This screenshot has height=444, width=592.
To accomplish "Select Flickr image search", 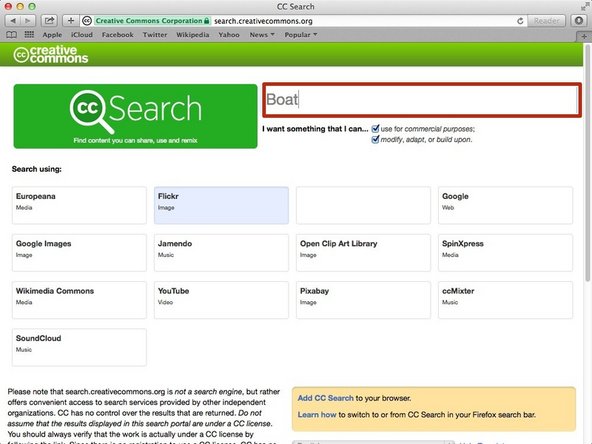I will tap(221, 205).
